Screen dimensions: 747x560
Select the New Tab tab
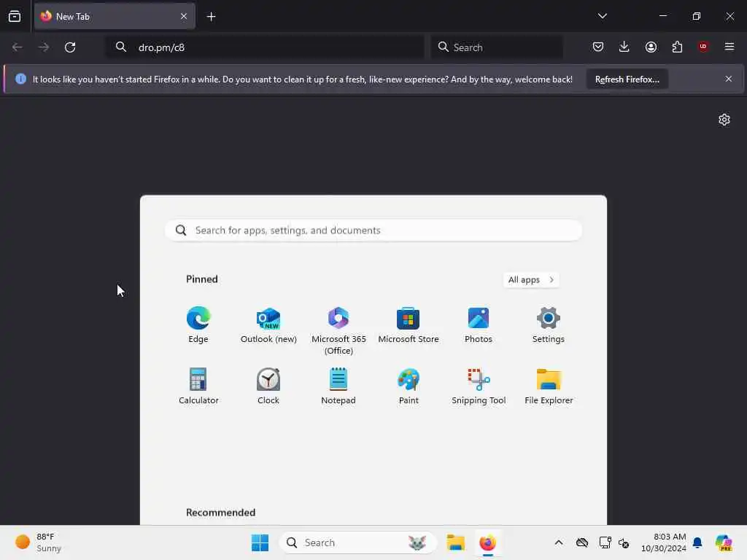coord(115,17)
